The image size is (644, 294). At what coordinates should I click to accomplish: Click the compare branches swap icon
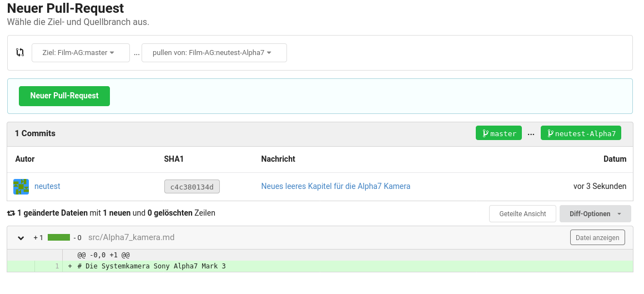20,53
